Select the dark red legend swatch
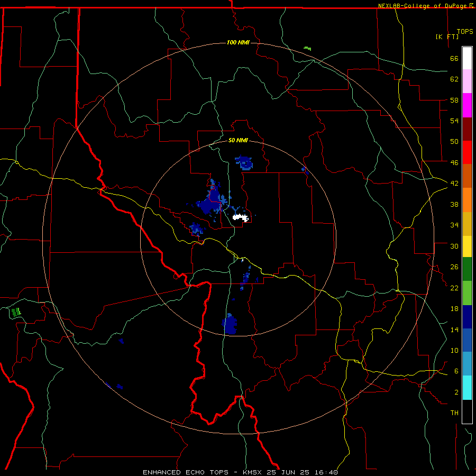 point(467,129)
